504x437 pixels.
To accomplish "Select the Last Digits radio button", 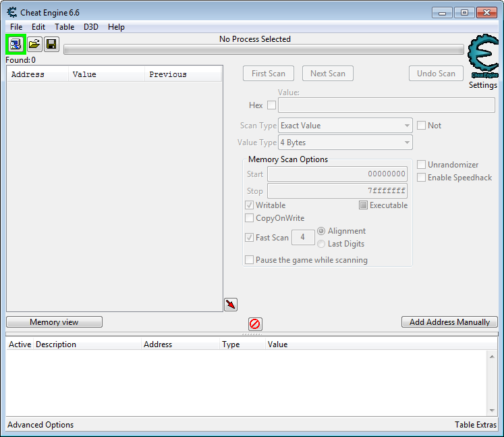I will pos(321,244).
